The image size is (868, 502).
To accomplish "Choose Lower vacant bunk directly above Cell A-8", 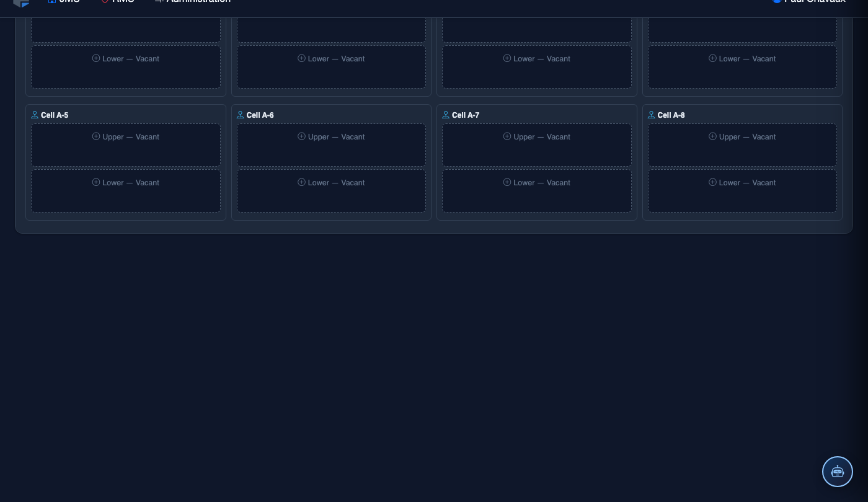I will 742,67.
